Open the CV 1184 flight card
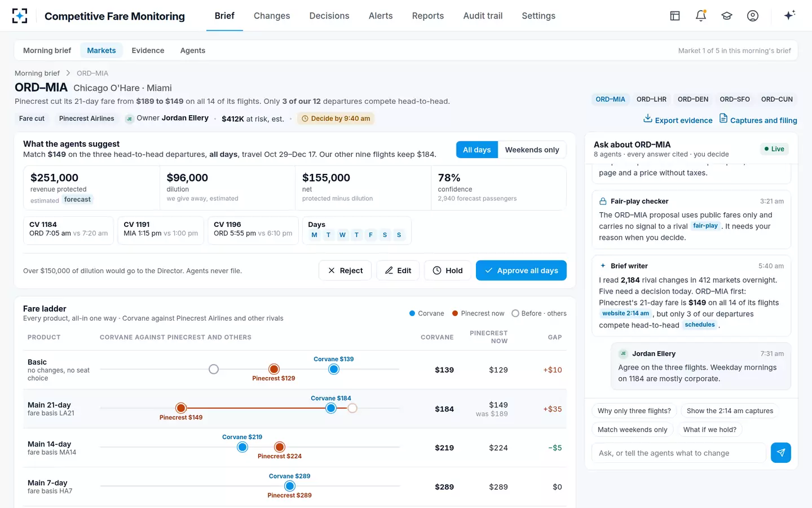 [x=68, y=230]
